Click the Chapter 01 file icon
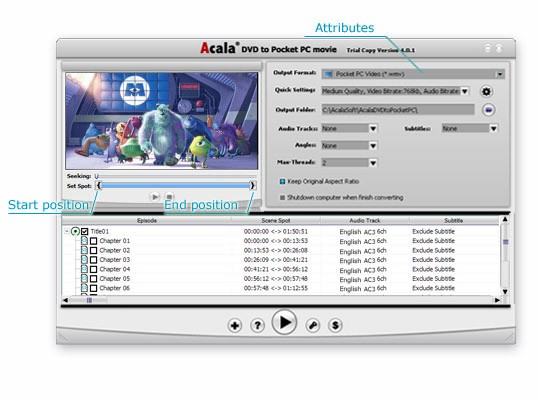 (x=84, y=241)
